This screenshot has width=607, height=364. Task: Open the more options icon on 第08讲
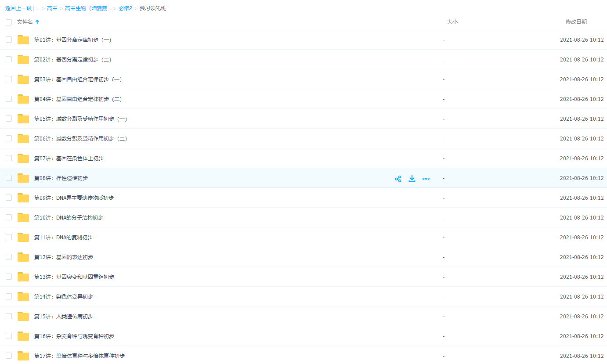pyautogui.click(x=426, y=179)
